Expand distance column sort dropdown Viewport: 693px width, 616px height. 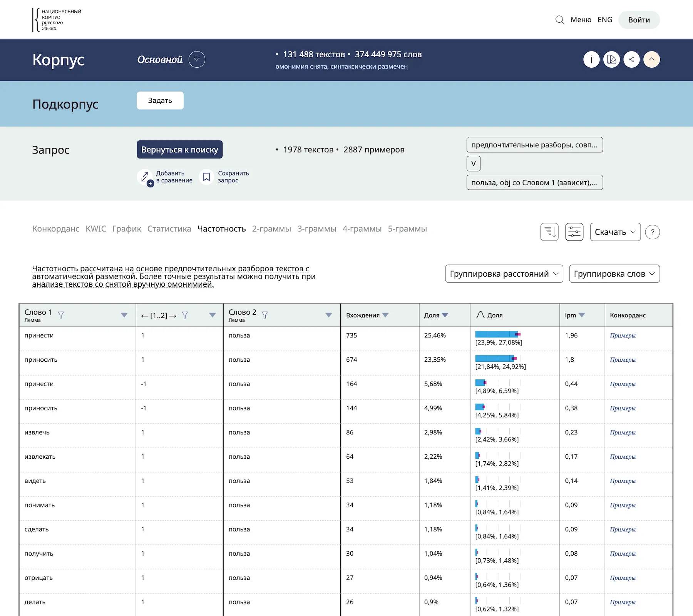[212, 315]
